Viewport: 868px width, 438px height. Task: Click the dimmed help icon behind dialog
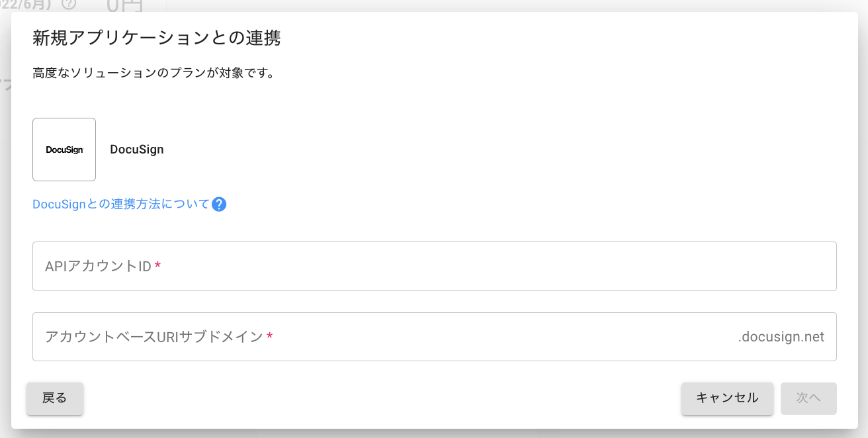coord(69,4)
